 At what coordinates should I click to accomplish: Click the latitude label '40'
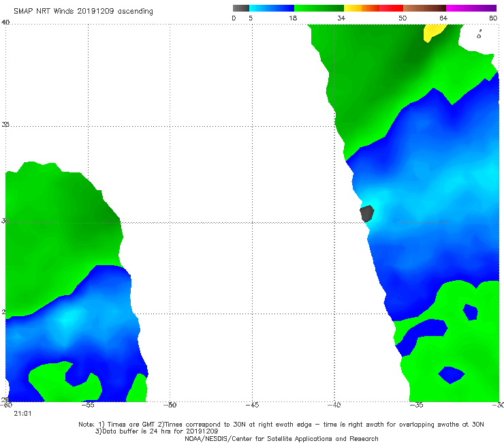pos(5,22)
